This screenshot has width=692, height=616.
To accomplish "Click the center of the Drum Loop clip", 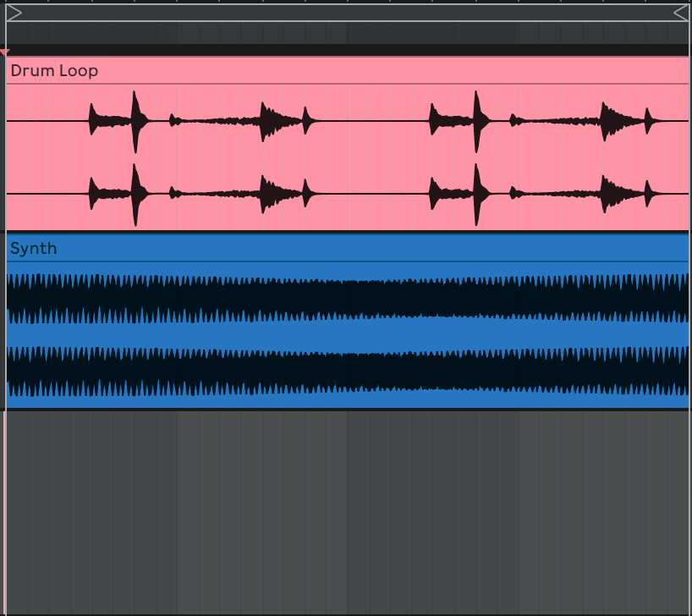I will (347, 157).
